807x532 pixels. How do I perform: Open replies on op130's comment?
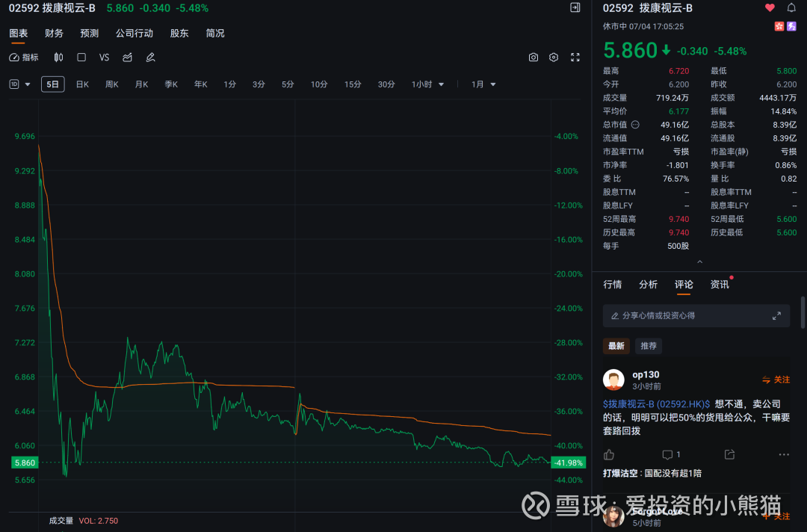(x=672, y=454)
